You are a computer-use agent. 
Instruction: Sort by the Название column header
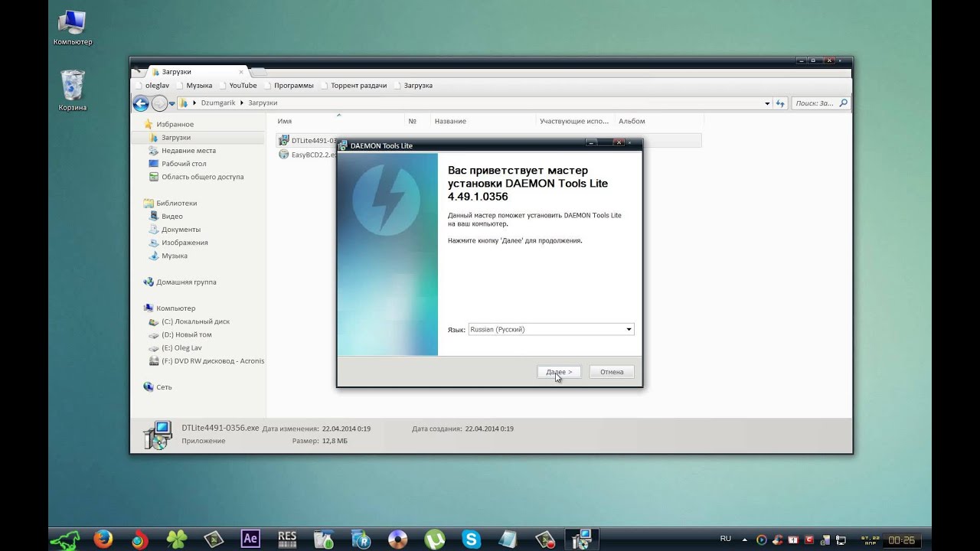click(482, 121)
